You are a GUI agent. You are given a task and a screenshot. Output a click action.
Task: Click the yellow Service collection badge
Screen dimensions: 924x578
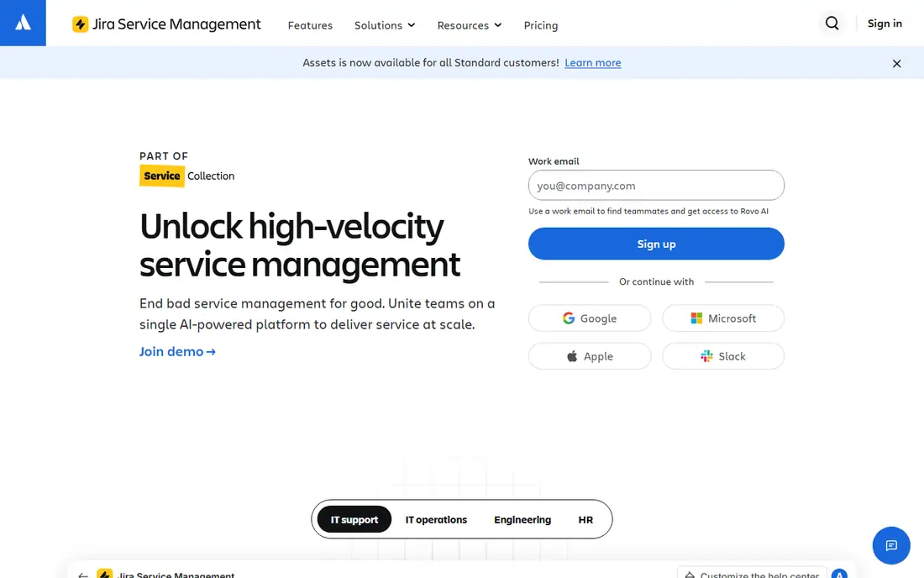pyautogui.click(x=162, y=176)
